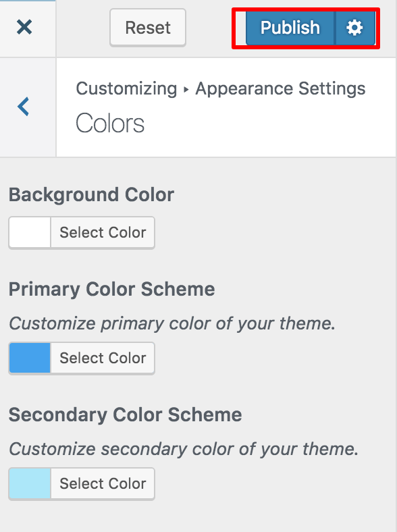Click the blue Primary Color Scheme swatch
The height and width of the screenshot is (532, 397).
tap(30, 358)
